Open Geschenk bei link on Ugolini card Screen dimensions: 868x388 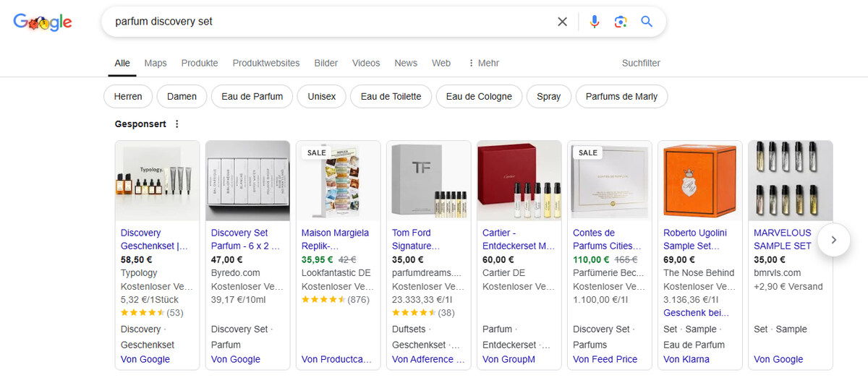pyautogui.click(x=696, y=313)
